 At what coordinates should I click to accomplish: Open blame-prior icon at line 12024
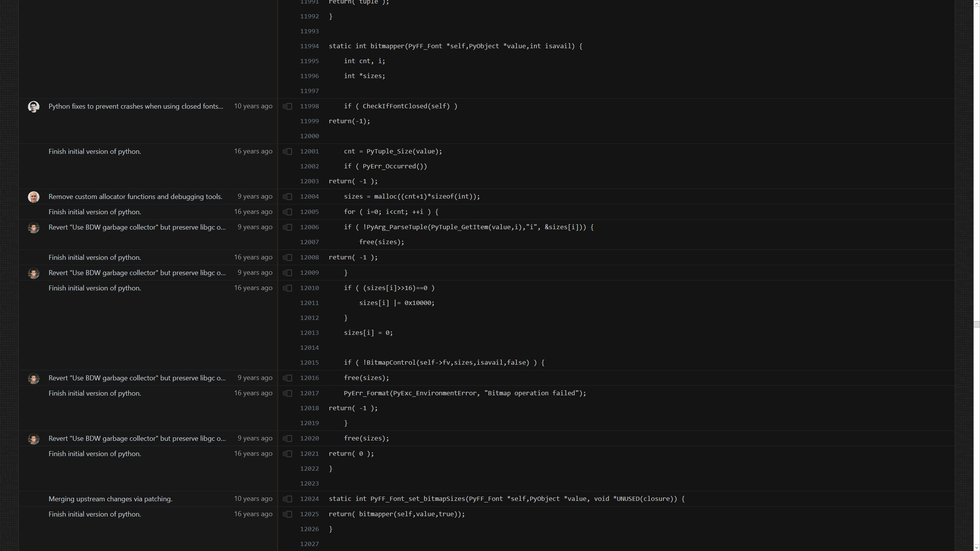[287, 499]
